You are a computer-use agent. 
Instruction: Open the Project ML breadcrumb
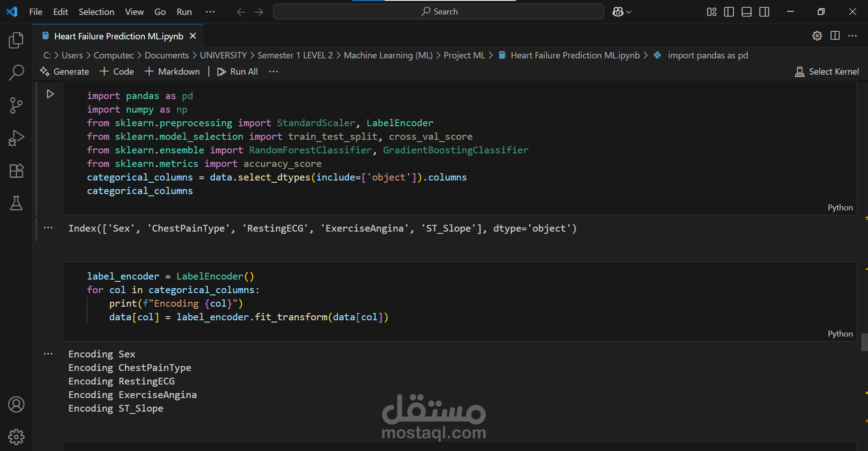pyautogui.click(x=464, y=55)
